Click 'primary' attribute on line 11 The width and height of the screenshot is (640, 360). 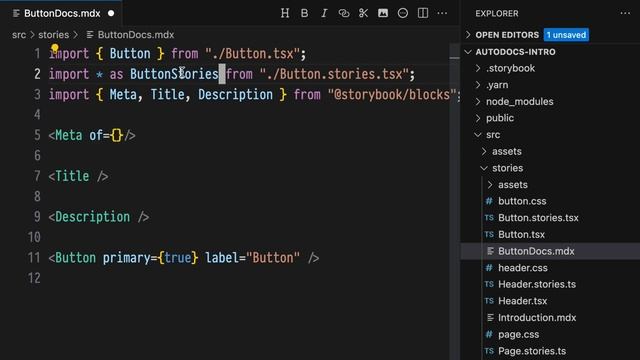(x=126, y=258)
